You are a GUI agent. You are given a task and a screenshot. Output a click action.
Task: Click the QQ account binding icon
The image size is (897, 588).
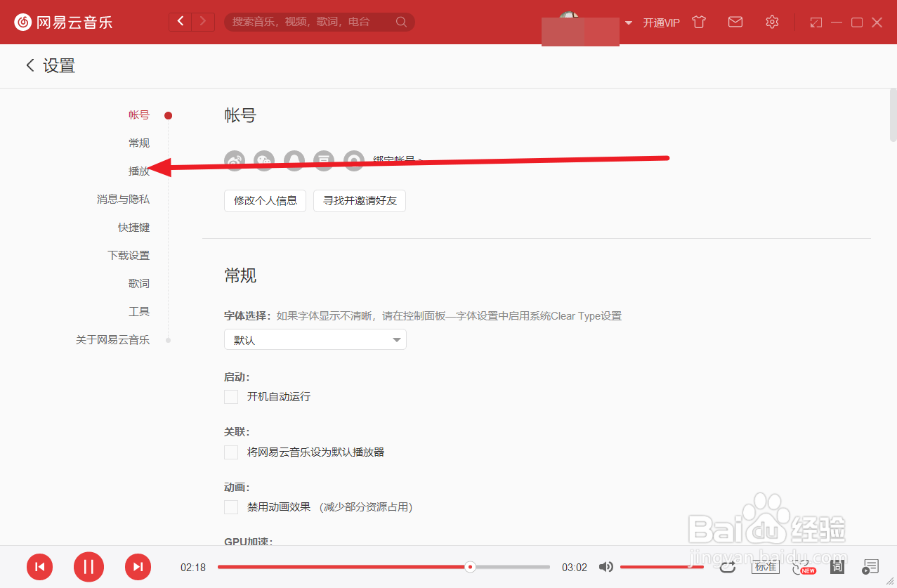[294, 161]
